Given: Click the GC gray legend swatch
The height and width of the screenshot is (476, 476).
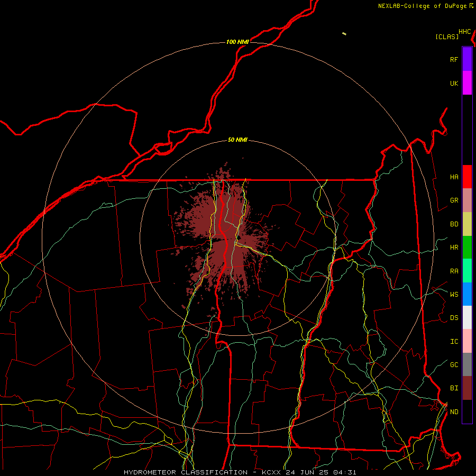Looking at the screenshot, I should (467, 364).
